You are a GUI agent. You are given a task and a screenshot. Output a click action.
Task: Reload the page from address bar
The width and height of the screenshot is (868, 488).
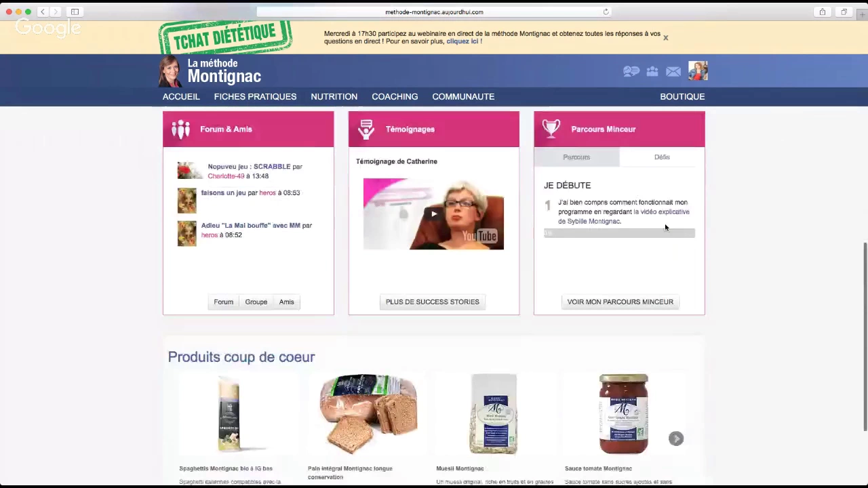click(606, 12)
